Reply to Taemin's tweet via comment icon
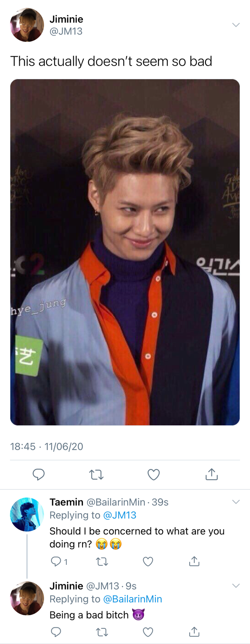The height and width of the screenshot is (644, 250). click(x=55, y=561)
